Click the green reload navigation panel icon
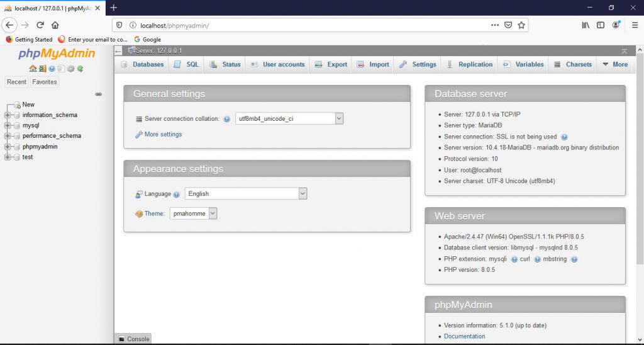 (80, 69)
